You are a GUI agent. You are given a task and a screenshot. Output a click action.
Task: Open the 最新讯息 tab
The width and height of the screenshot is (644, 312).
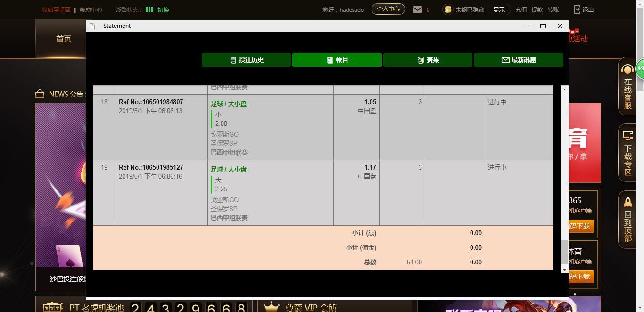pyautogui.click(x=519, y=60)
